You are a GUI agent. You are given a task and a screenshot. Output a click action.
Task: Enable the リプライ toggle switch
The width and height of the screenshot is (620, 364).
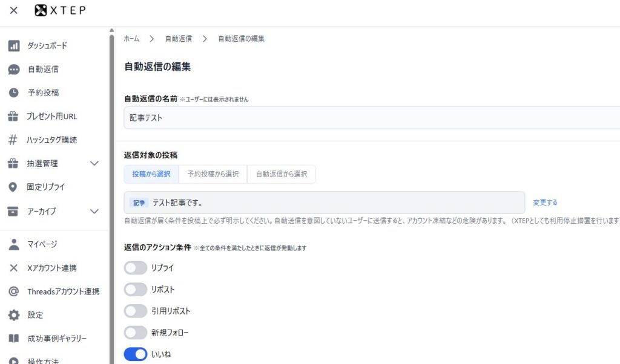136,267
